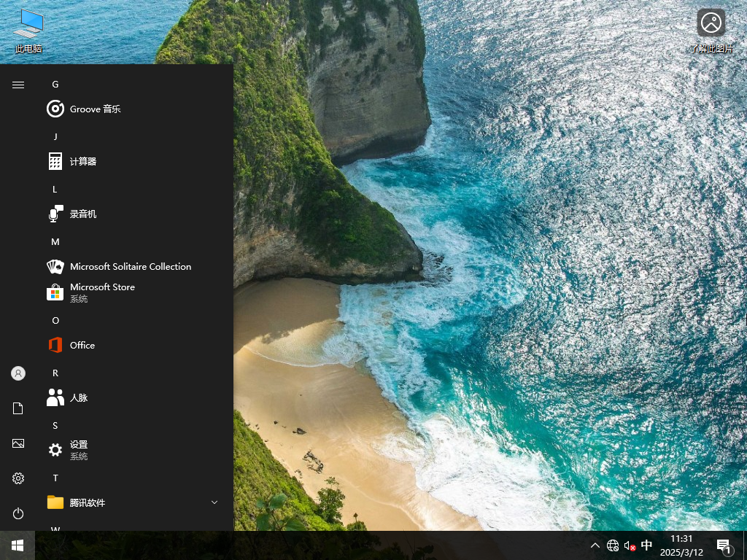Open Pictures from the Start sidebar
The image size is (747, 560).
click(x=18, y=443)
